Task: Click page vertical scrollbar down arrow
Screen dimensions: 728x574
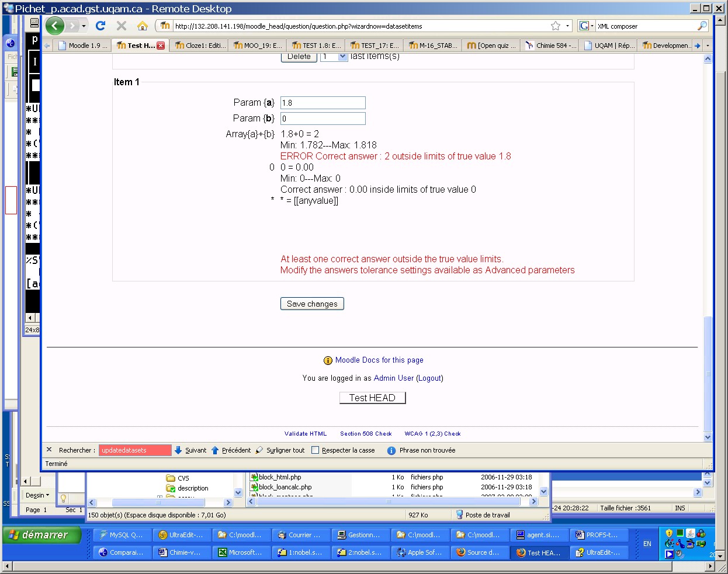Action: point(708,437)
